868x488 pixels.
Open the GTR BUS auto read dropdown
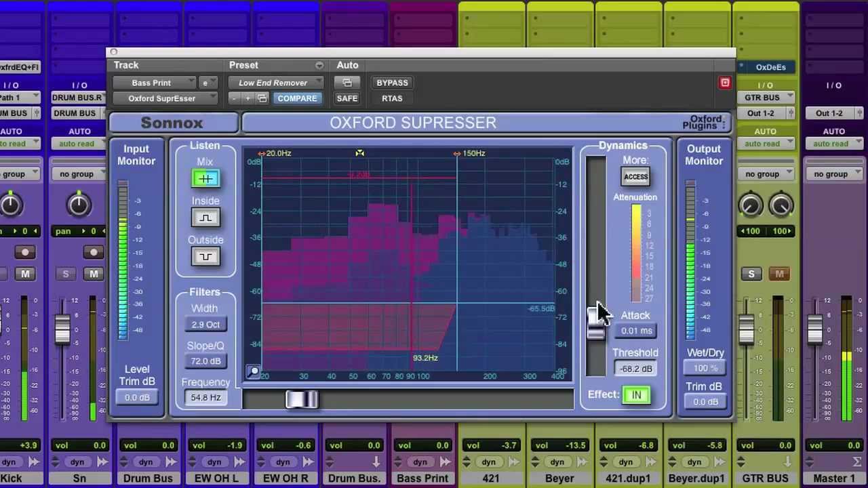pos(766,144)
